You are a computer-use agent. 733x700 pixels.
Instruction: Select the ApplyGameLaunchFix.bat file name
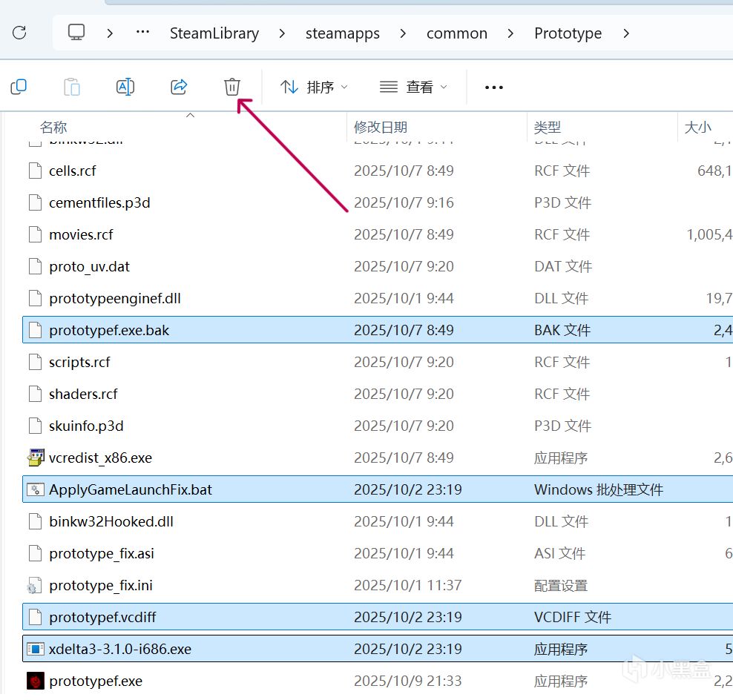coord(131,489)
